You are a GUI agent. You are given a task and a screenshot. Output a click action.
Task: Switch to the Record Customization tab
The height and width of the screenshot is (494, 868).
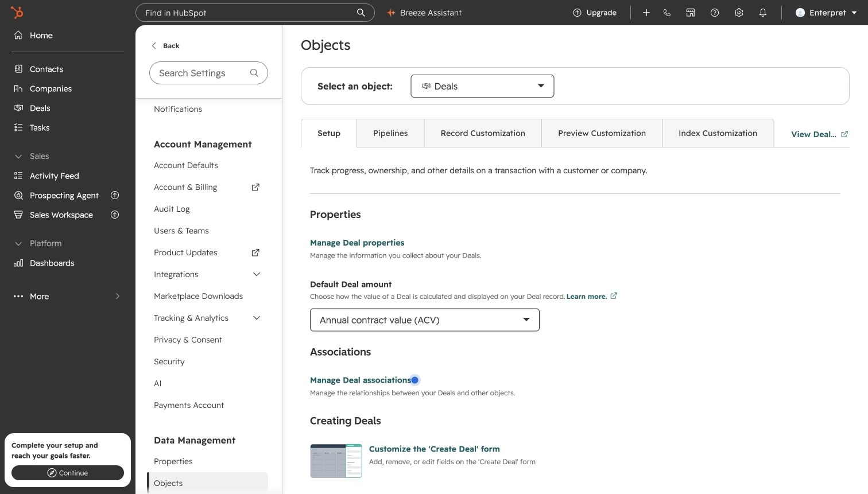pyautogui.click(x=483, y=133)
